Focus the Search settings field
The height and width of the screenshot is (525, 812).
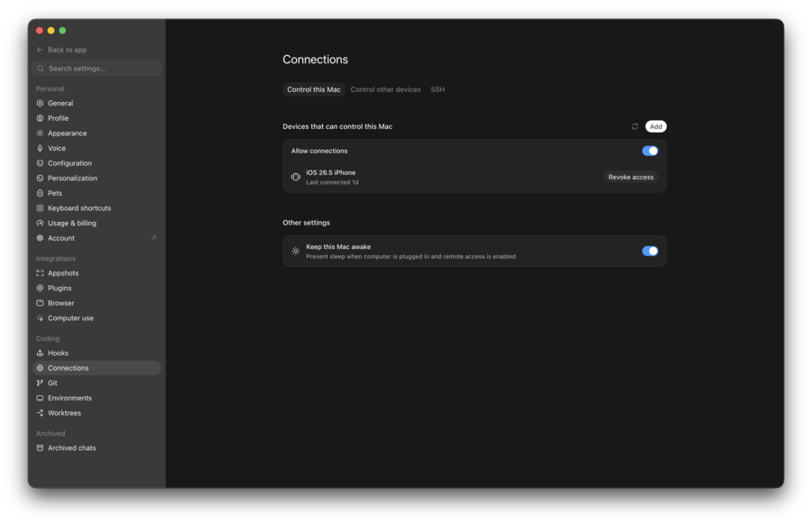tap(97, 69)
